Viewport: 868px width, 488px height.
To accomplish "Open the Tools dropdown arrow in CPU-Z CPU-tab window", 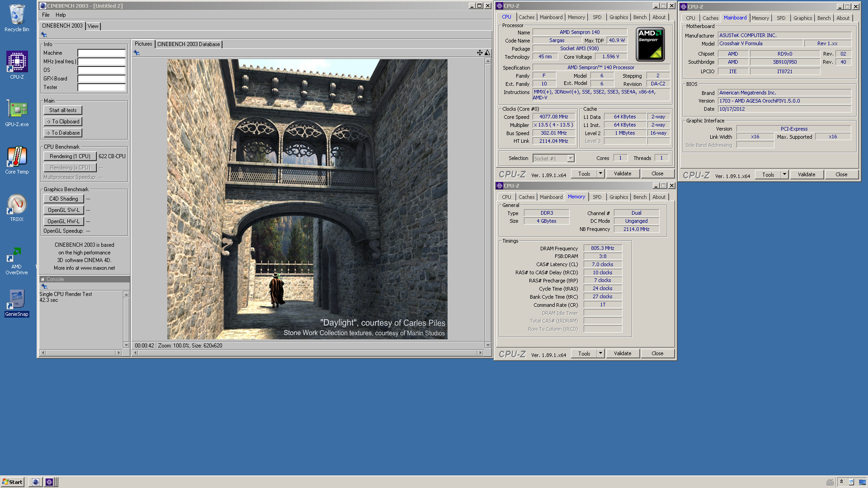I will click(600, 174).
